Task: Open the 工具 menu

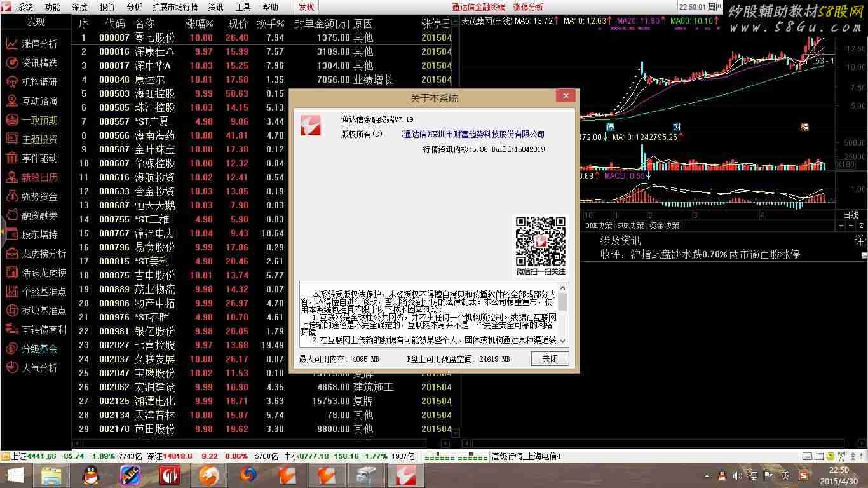Action: click(243, 7)
